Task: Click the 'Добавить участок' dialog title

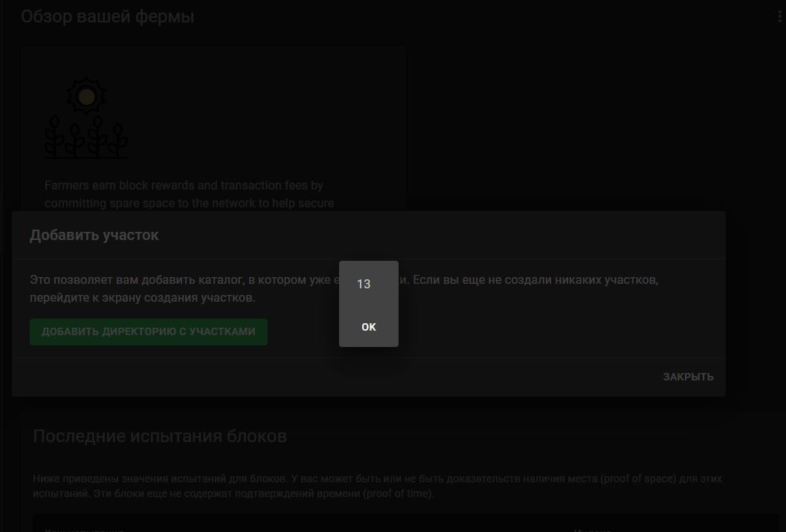Action: pyautogui.click(x=94, y=235)
